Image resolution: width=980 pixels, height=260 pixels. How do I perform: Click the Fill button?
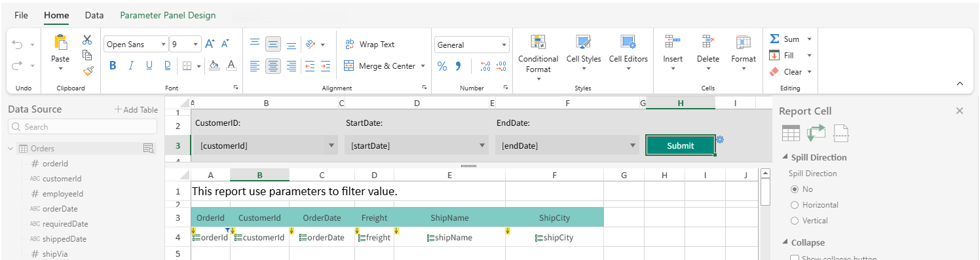[x=782, y=56]
